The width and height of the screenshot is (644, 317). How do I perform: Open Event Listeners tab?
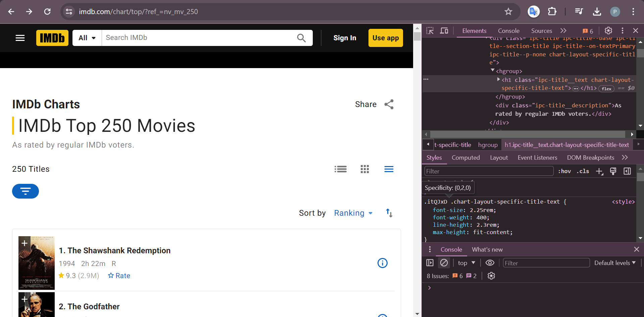tap(538, 158)
